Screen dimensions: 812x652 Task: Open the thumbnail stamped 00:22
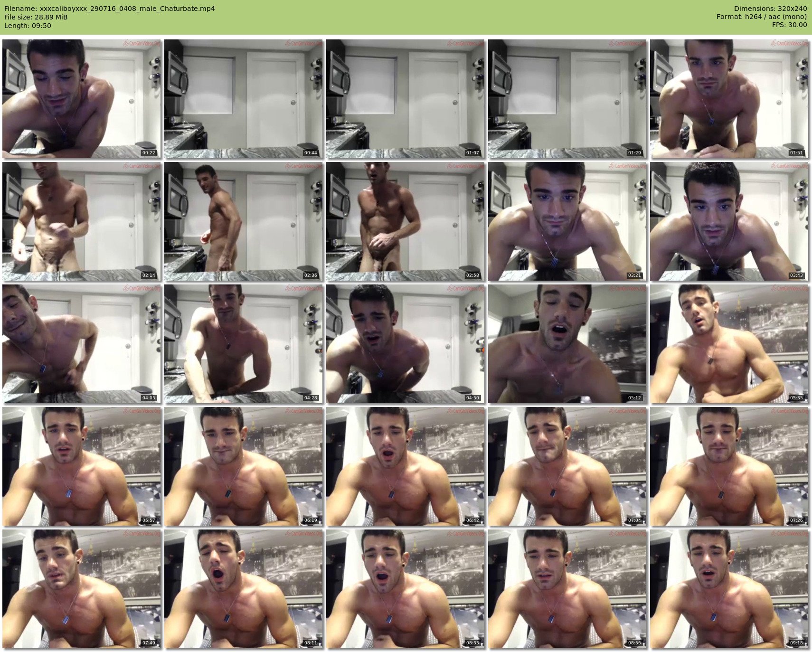82,99
